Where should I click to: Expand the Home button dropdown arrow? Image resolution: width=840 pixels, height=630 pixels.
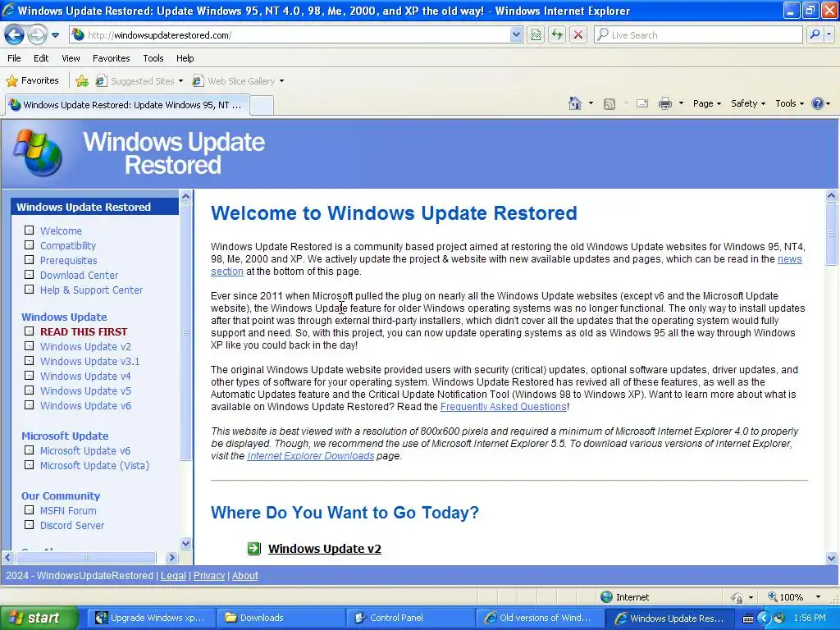click(591, 103)
